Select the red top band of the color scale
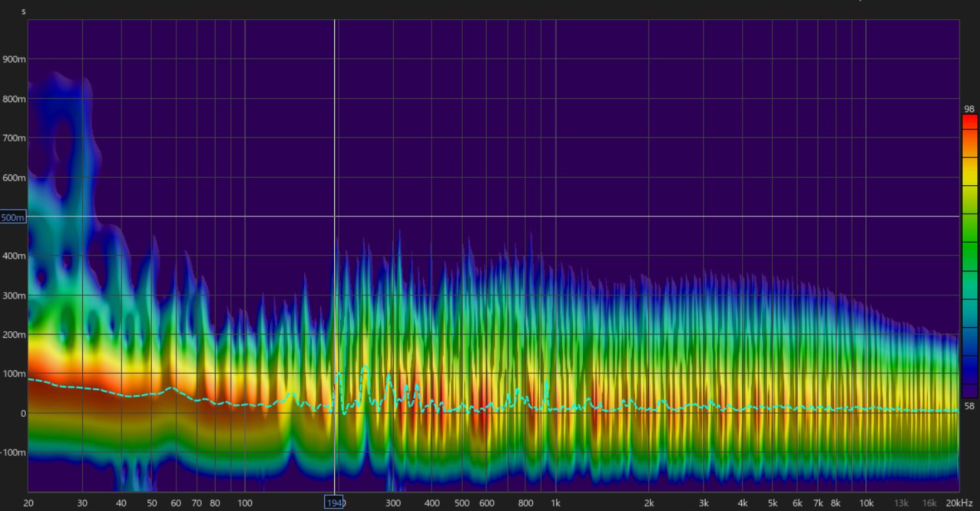980x511 pixels. (969, 121)
